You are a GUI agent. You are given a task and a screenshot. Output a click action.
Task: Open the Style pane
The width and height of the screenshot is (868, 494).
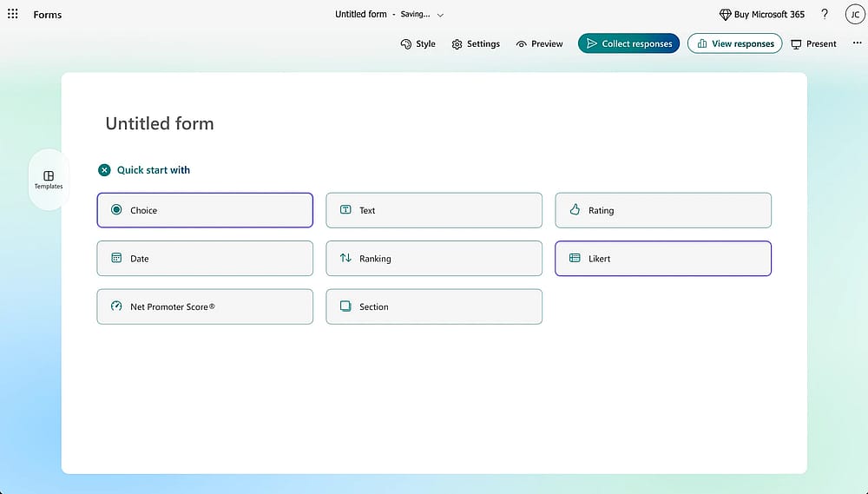pyautogui.click(x=418, y=43)
